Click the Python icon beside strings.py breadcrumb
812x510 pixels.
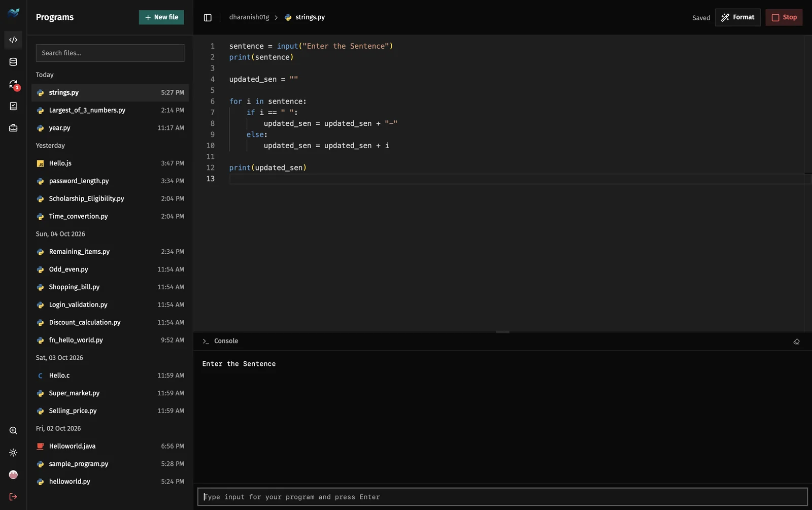pyautogui.click(x=288, y=17)
